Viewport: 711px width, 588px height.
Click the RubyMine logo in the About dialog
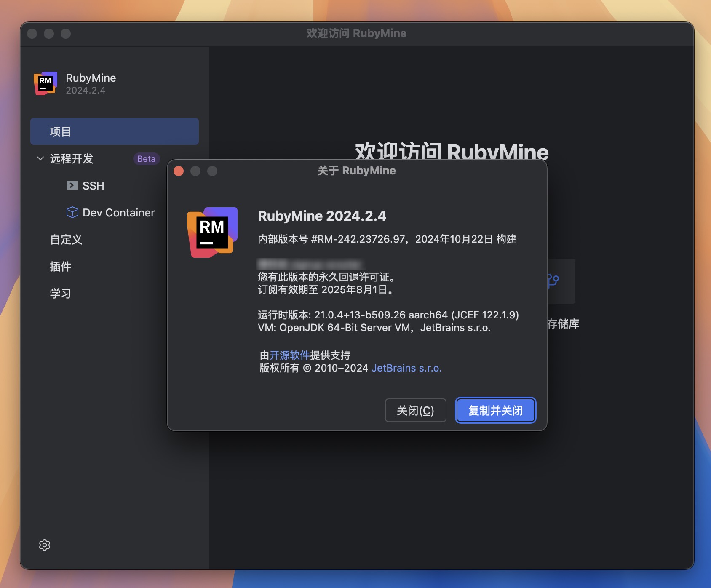coord(212,233)
